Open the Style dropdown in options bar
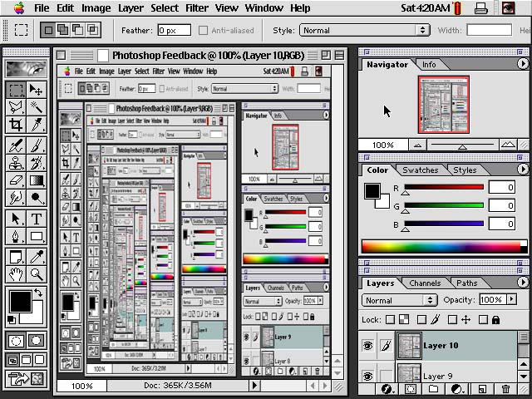This screenshot has width=532, height=399. pos(365,31)
